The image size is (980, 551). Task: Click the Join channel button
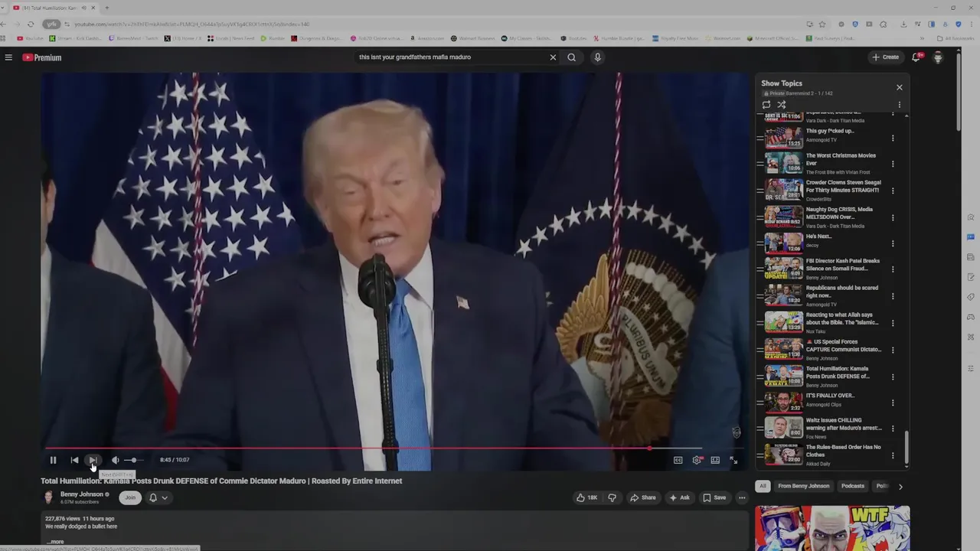(x=130, y=497)
